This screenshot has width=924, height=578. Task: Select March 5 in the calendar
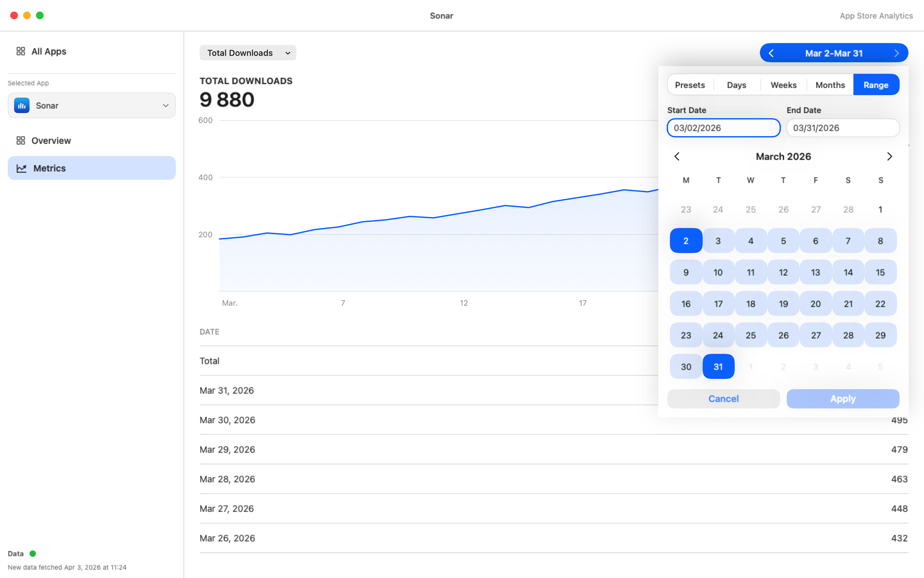783,241
